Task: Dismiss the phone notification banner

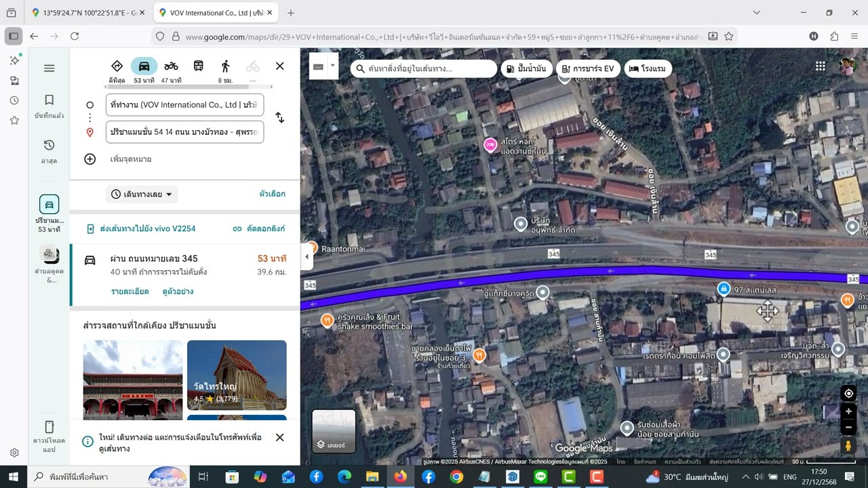Action: (279, 438)
